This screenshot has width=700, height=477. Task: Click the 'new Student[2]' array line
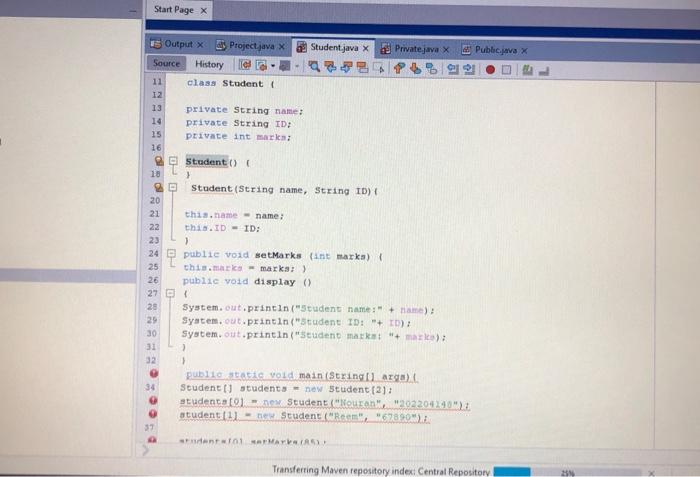286,389
